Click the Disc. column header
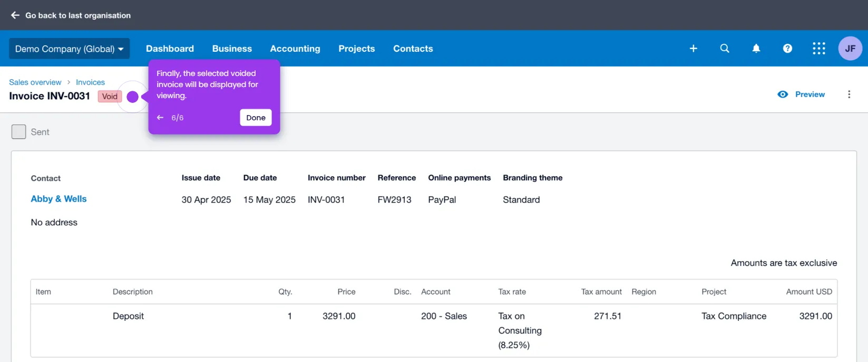Screen dimensions: 868x362 point(403,292)
